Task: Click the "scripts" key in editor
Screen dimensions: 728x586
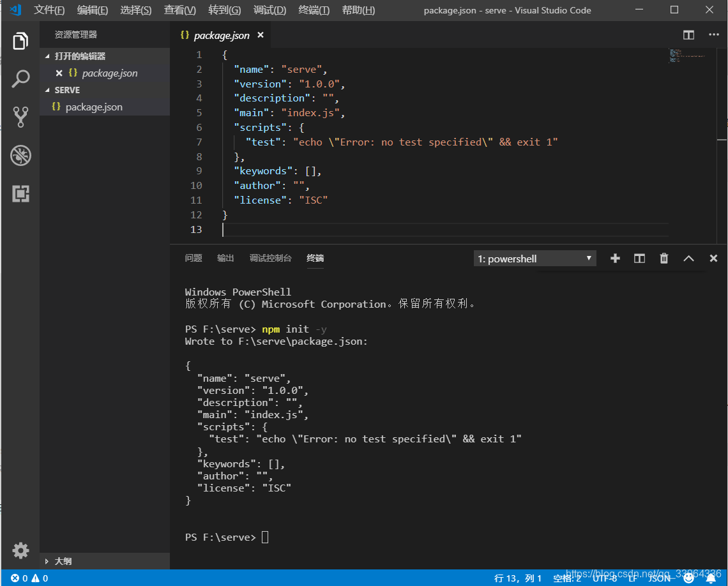Action: pos(261,127)
